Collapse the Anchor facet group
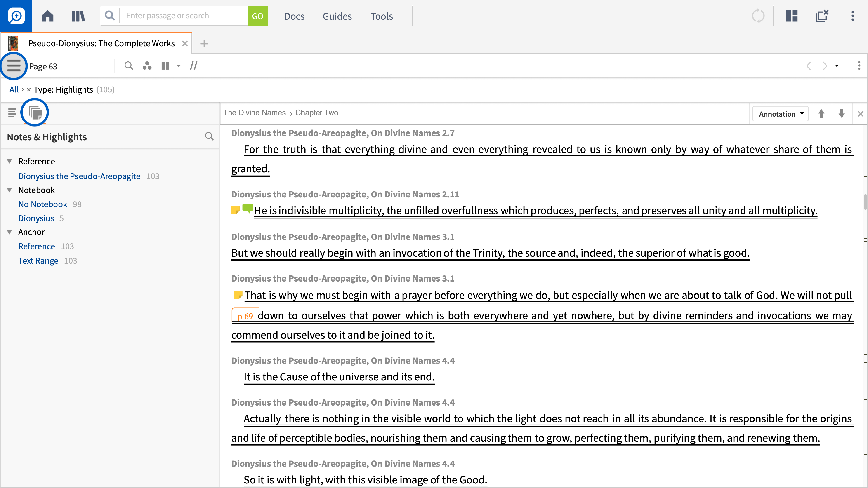 [10, 232]
